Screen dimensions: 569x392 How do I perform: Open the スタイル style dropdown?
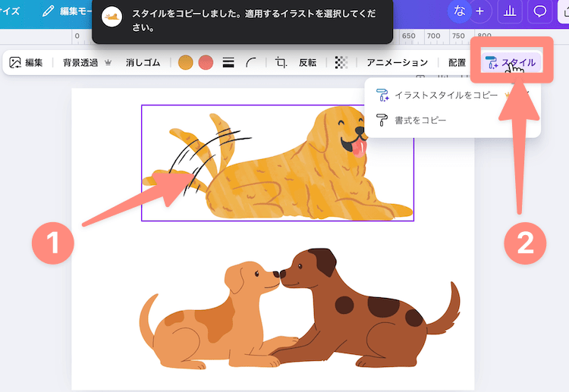pyautogui.click(x=511, y=62)
